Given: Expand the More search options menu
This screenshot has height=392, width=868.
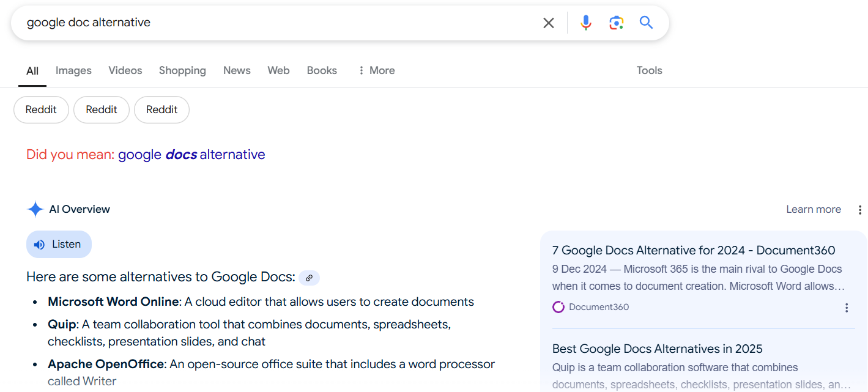Looking at the screenshot, I should (x=376, y=70).
